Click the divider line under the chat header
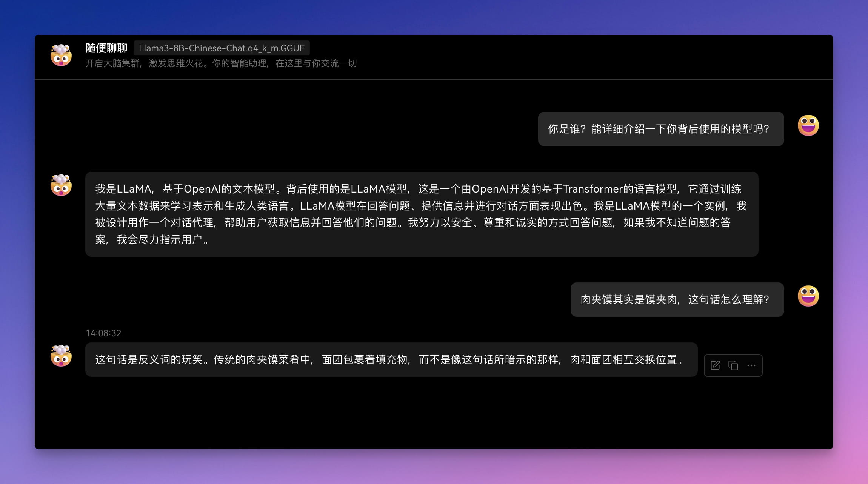868x484 pixels. pos(433,80)
